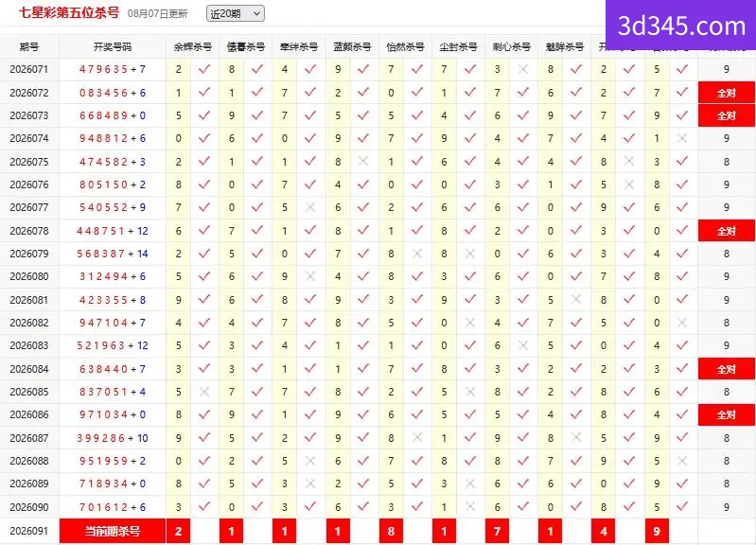Click the gray X under 魅眸杀号 for 2026081
The height and width of the screenshot is (545, 756).
pyautogui.click(x=576, y=300)
